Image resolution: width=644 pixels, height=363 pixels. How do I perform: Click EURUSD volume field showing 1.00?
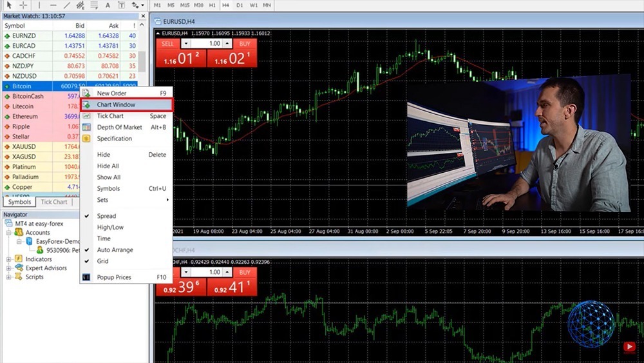pos(207,44)
